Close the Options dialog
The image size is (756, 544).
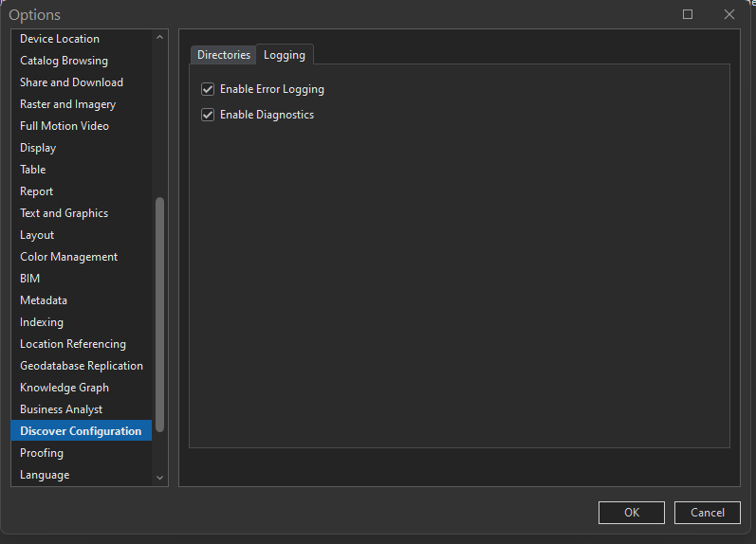pyautogui.click(x=729, y=14)
